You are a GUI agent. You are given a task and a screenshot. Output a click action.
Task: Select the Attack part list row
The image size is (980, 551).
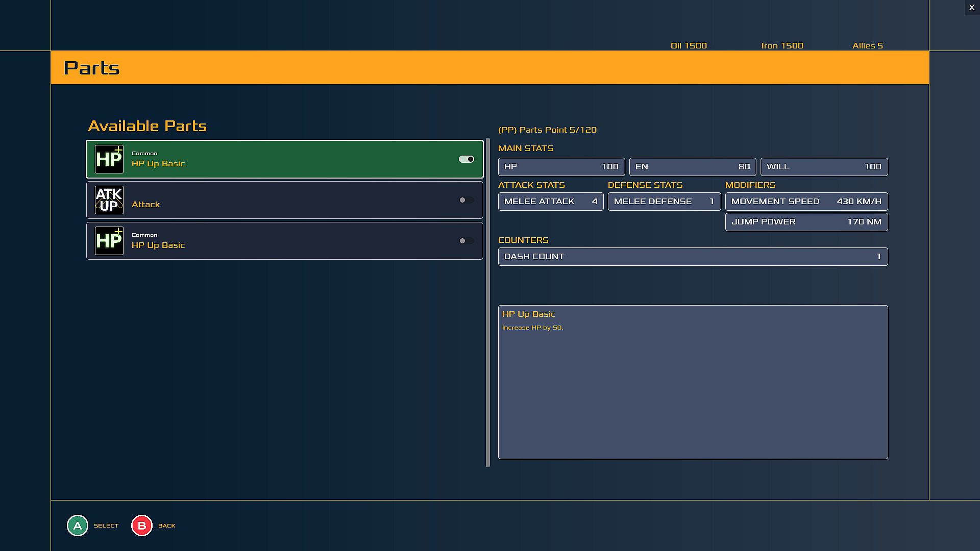285,200
